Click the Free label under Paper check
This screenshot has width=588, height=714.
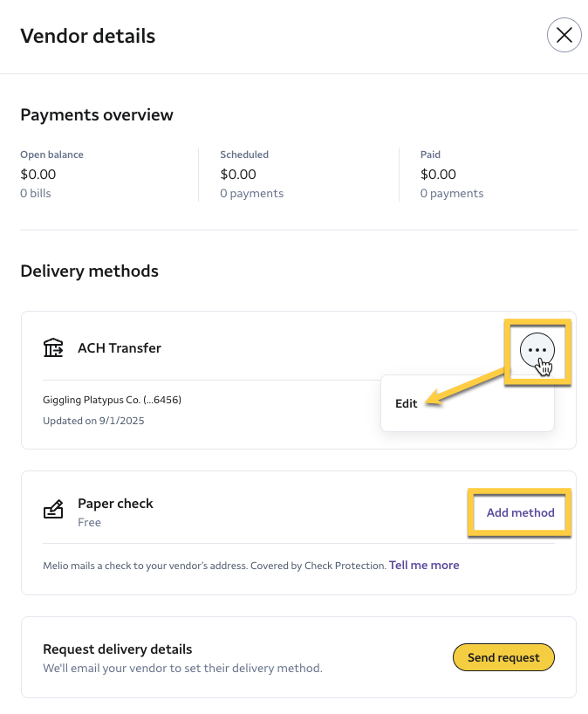coord(89,523)
